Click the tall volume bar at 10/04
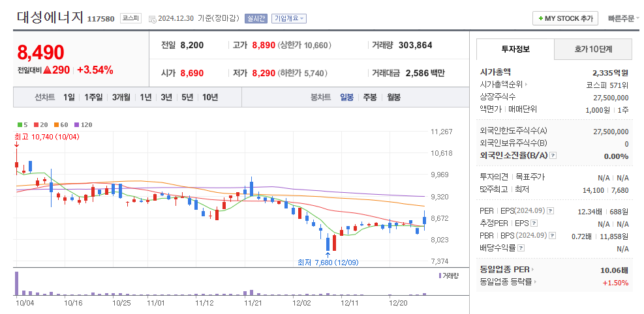This screenshot has height=314, width=644. click(17, 283)
